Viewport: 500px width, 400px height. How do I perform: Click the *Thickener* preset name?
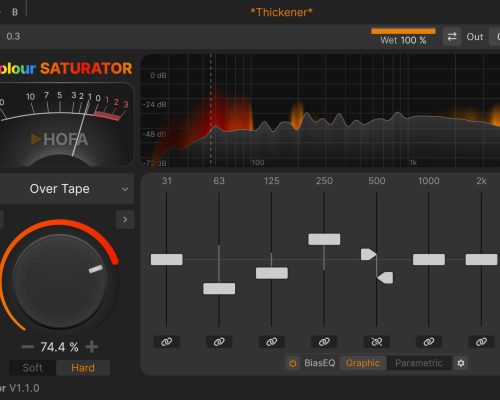click(281, 12)
